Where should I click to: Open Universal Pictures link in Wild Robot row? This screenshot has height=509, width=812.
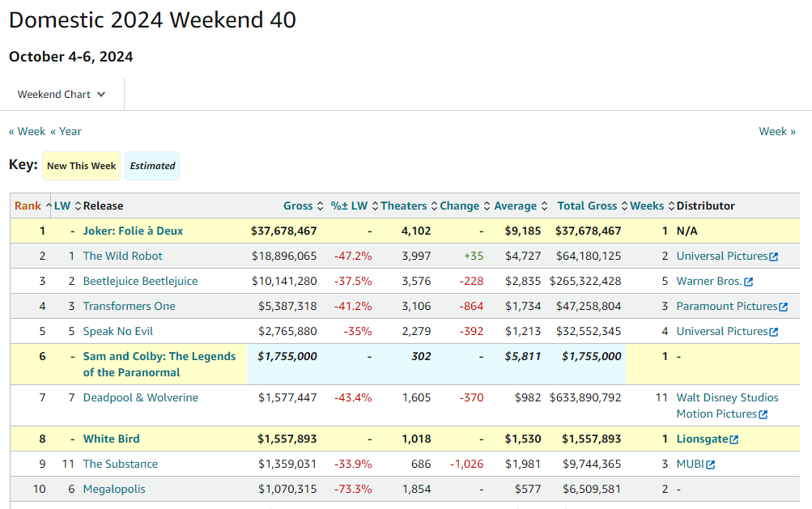(x=722, y=256)
